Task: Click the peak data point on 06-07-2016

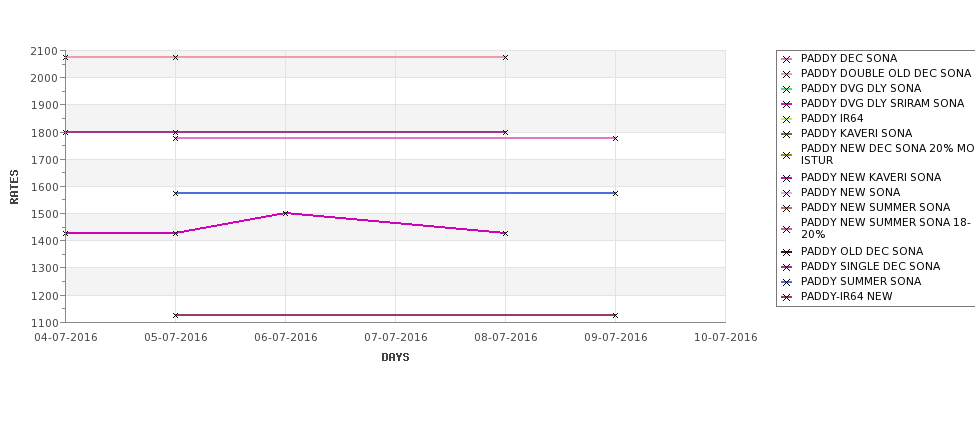Action: (285, 213)
